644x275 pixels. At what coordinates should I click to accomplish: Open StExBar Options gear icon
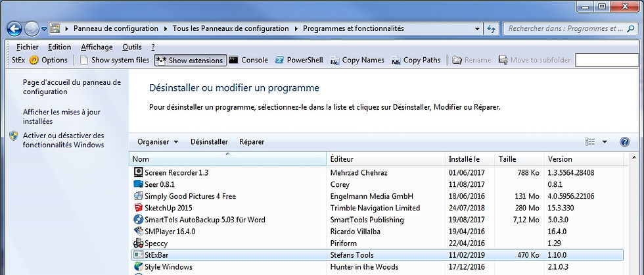34,60
